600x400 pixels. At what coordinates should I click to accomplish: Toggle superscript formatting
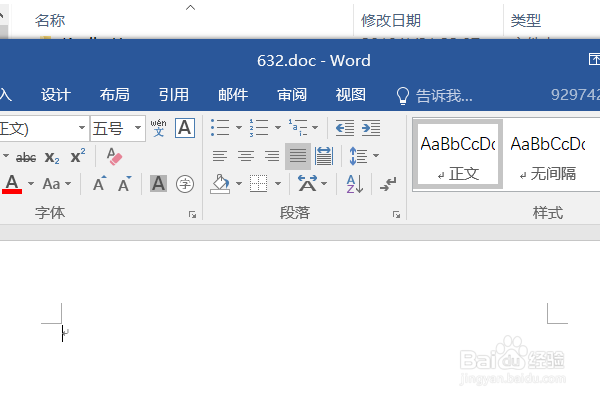(78, 156)
